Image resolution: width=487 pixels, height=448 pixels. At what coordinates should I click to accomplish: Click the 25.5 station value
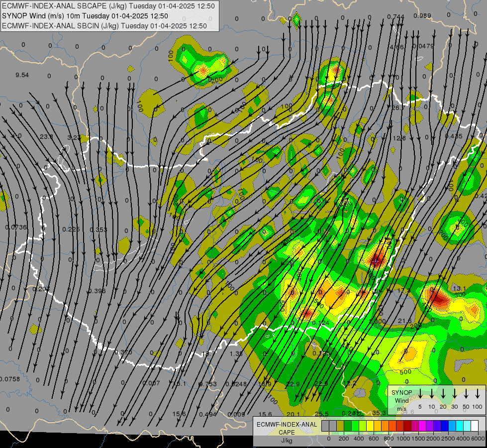pos(322,414)
